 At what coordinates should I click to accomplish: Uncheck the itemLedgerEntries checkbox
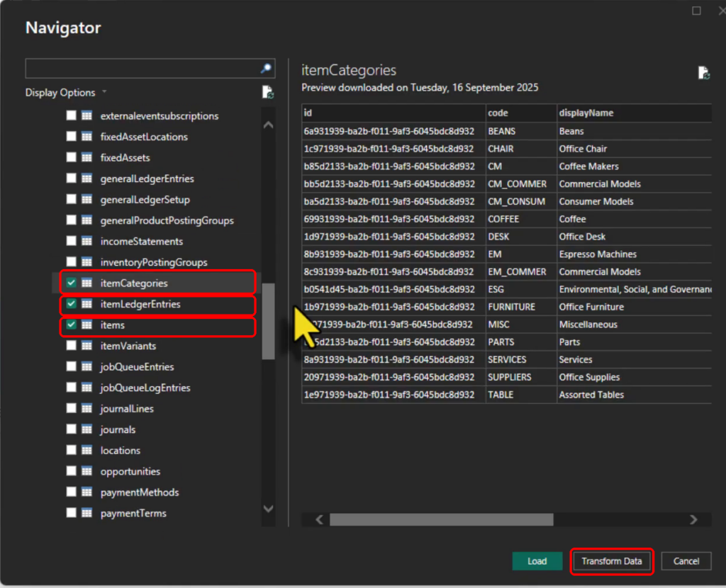(72, 304)
